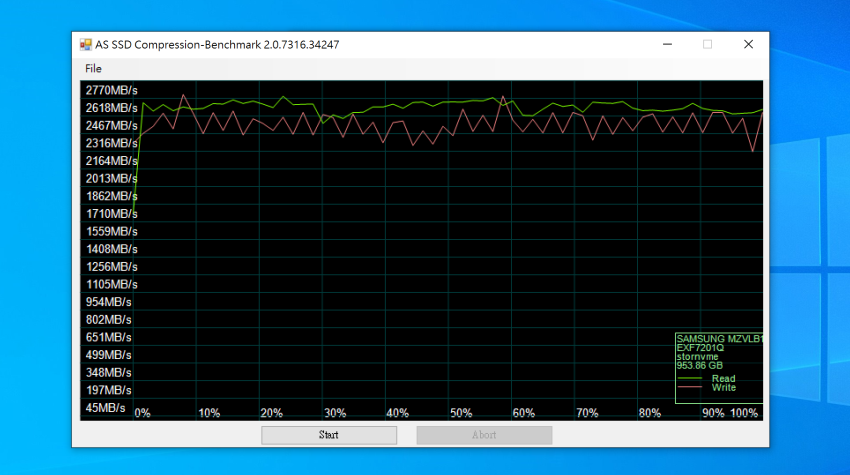The image size is (850, 475).
Task: Click the Write legend entry
Action: coord(724,388)
